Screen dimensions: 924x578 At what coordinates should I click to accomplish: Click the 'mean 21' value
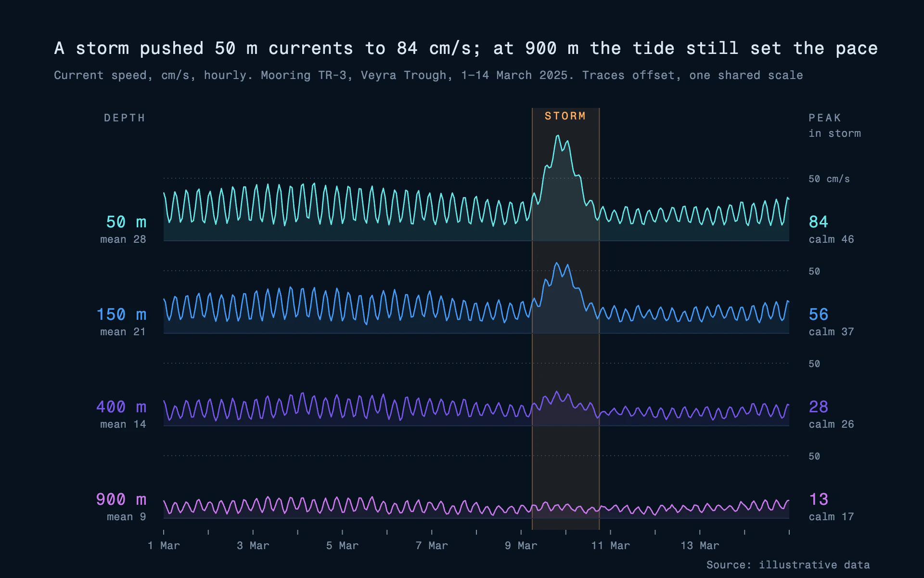coord(123,332)
